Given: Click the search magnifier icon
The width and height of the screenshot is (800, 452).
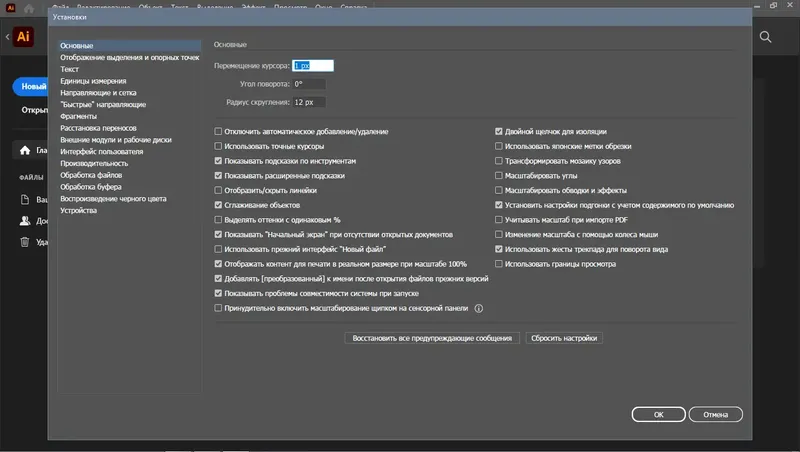Looking at the screenshot, I should 765,37.
